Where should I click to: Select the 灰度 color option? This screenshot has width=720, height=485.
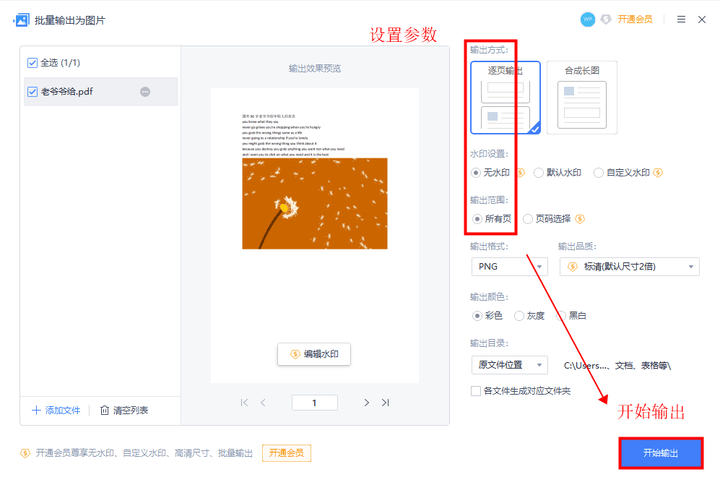[x=519, y=316]
